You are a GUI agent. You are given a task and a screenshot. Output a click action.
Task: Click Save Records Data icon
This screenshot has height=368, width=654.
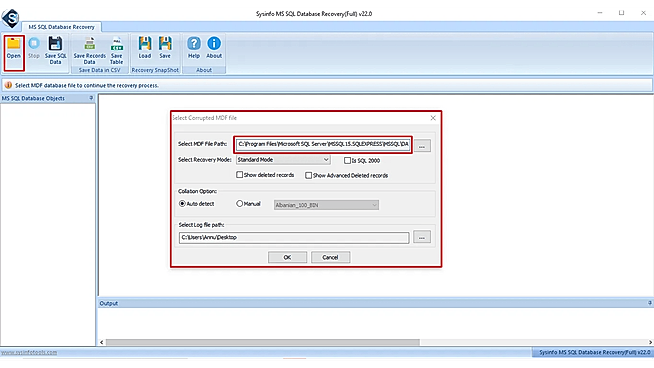pos(89,43)
